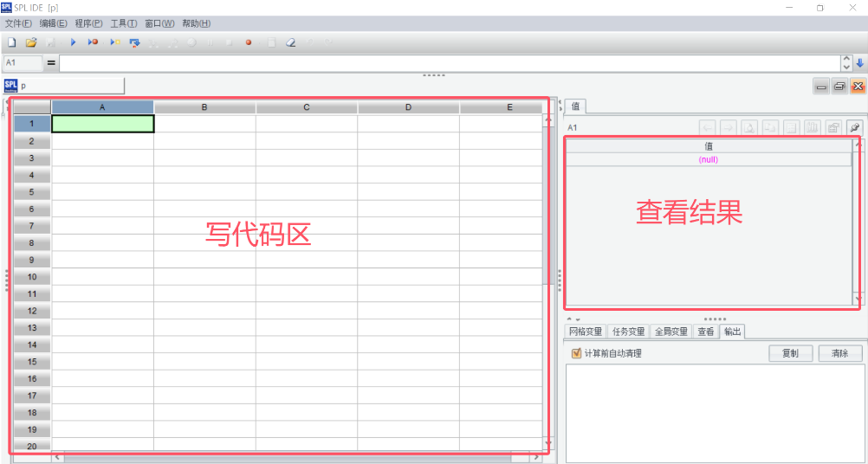Image resolution: width=868 pixels, height=464 pixels.
Task: Open the 工具(T) menu
Action: pyautogui.click(x=124, y=23)
